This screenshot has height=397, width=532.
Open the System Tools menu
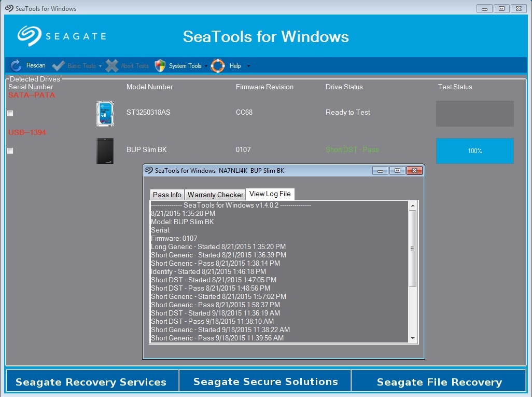point(185,66)
